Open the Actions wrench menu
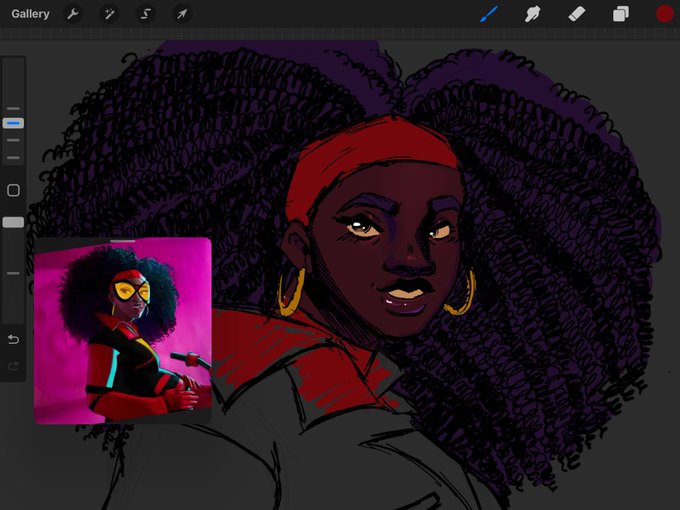This screenshot has width=680, height=510. (x=72, y=14)
